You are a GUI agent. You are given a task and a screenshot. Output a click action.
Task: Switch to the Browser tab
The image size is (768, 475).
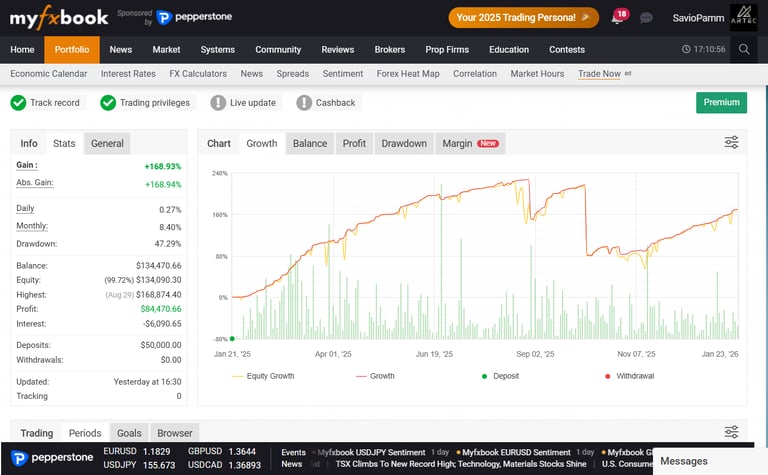pos(175,433)
